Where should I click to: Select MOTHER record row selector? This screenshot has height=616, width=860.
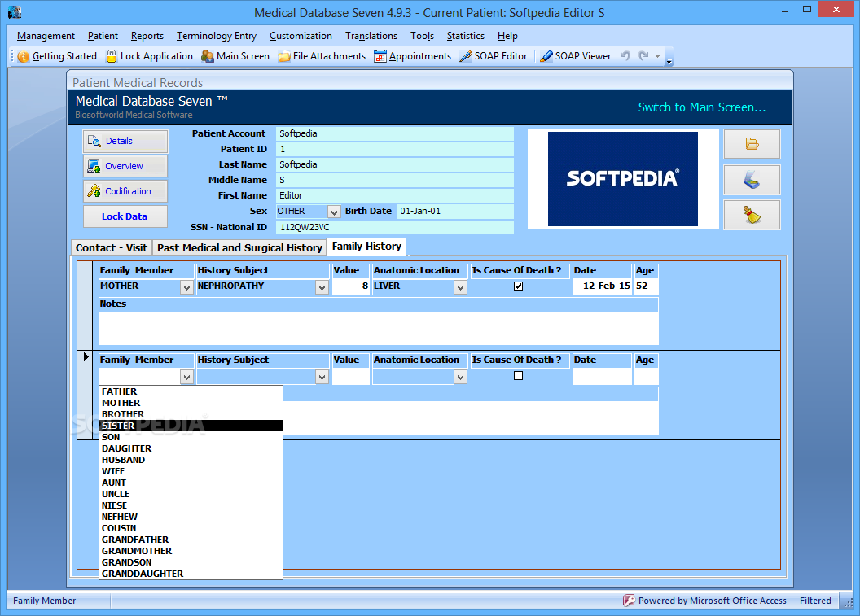[x=85, y=305]
